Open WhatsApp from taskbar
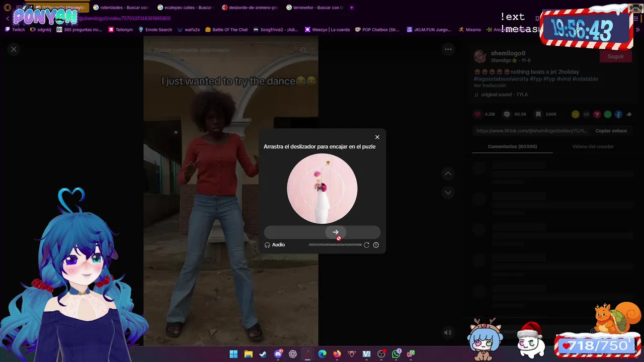Image resolution: width=644 pixels, height=362 pixels. tap(396, 354)
